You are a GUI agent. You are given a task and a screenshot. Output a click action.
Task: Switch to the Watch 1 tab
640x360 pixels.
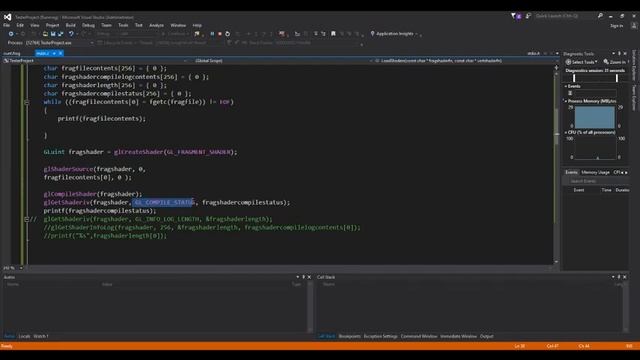41,336
